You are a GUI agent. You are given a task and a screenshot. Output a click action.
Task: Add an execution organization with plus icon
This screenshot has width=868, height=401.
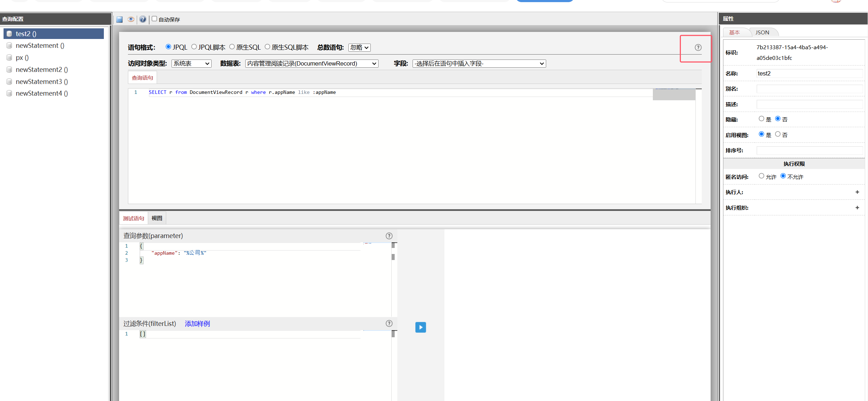click(857, 208)
